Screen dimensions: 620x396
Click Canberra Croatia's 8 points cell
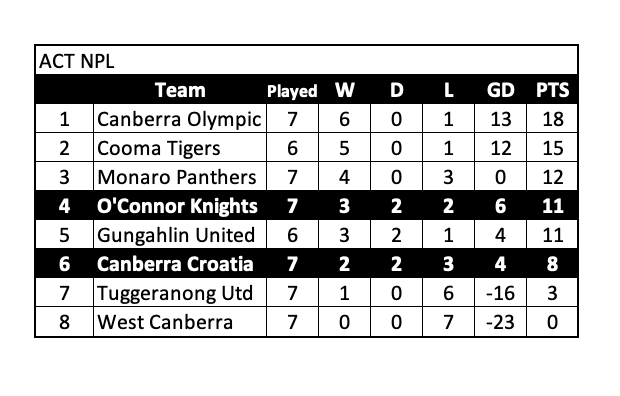pos(552,264)
